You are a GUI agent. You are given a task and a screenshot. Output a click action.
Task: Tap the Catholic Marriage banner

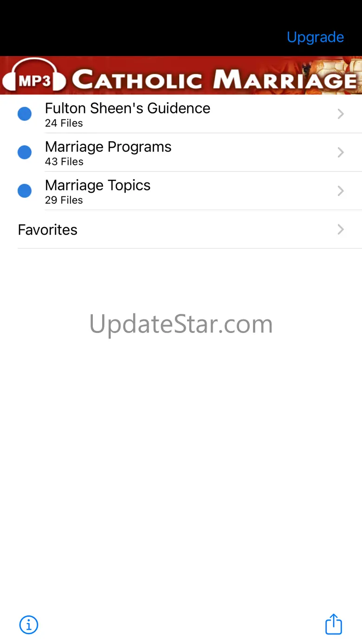tap(181, 75)
